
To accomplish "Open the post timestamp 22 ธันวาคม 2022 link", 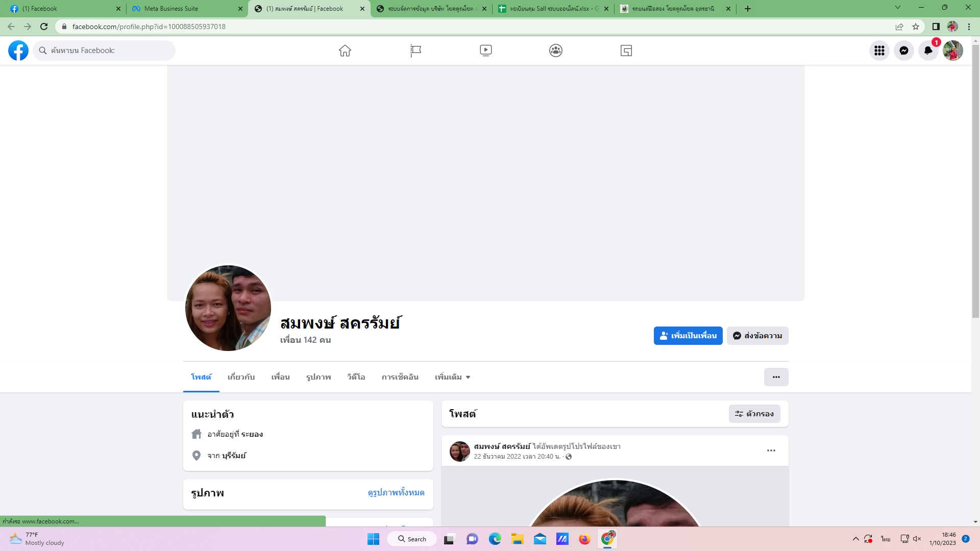I will 517,457.
